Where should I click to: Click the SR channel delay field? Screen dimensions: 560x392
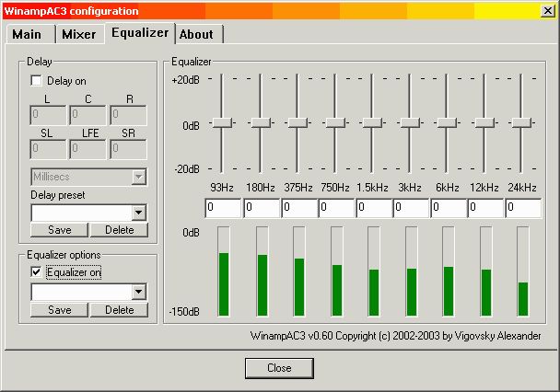(x=129, y=149)
